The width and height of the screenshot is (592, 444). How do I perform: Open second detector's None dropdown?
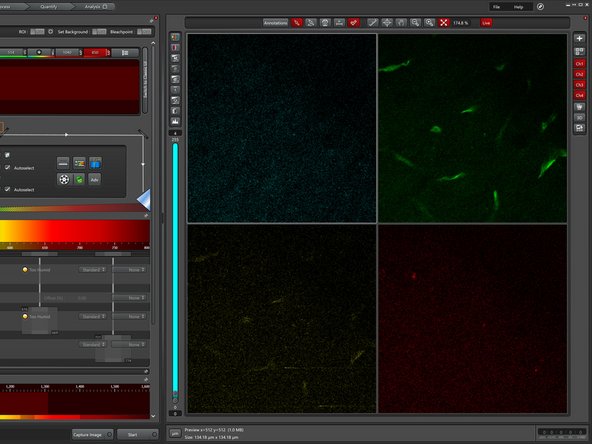pos(130,316)
